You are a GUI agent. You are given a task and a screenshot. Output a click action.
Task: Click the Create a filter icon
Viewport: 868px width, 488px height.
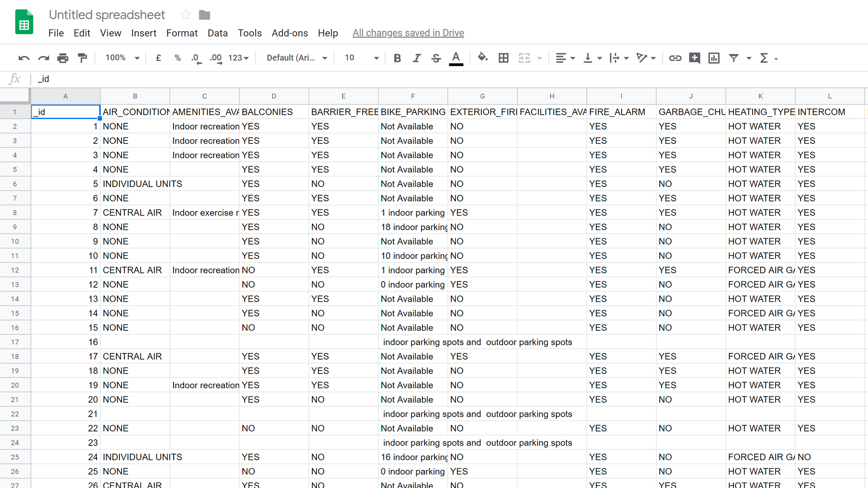734,58
